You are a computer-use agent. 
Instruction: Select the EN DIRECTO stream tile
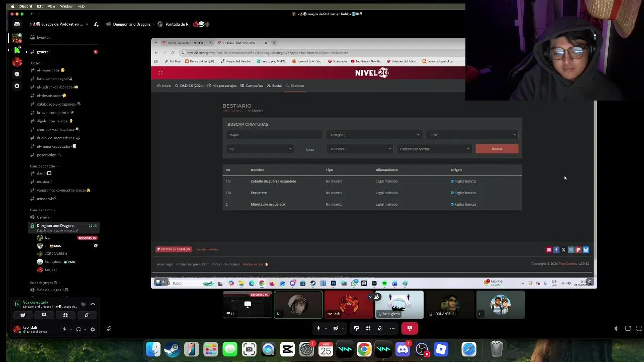coord(248,305)
